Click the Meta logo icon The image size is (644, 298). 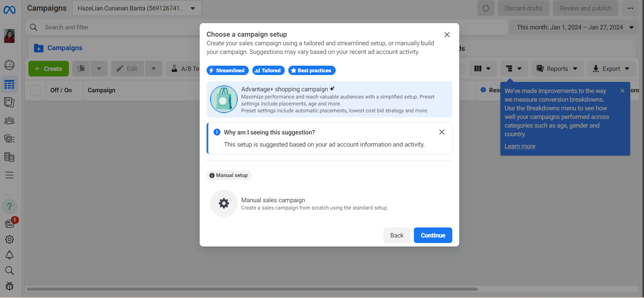9,10
